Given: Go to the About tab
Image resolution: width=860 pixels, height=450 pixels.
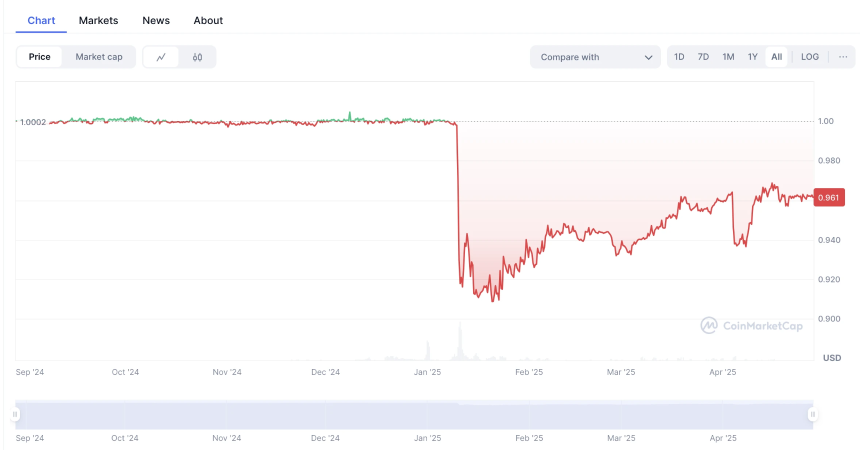Looking at the screenshot, I should pos(208,20).
